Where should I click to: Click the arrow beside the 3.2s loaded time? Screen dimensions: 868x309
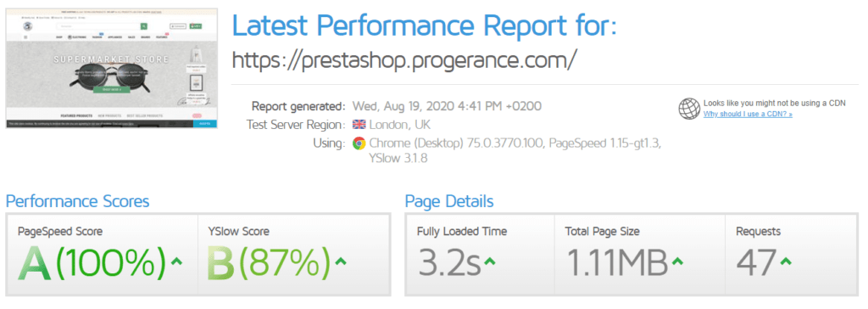[489, 260]
